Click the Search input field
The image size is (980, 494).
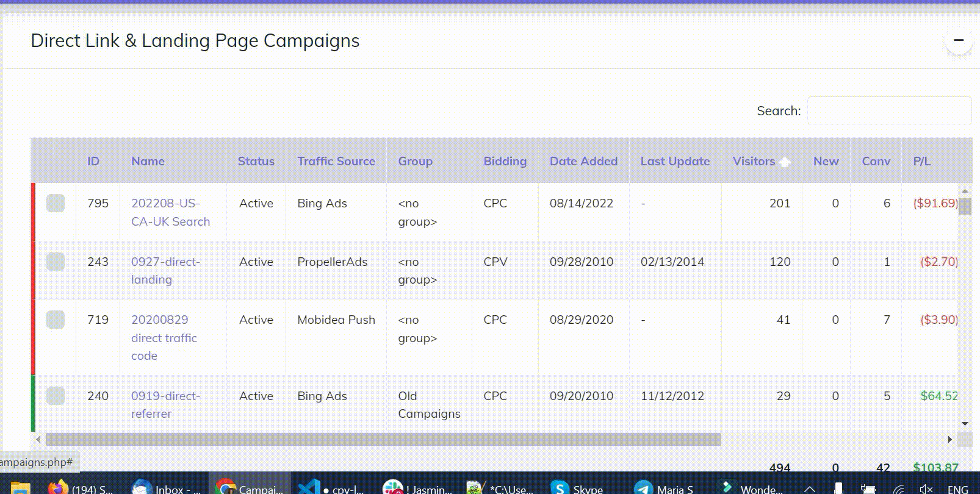tap(888, 111)
